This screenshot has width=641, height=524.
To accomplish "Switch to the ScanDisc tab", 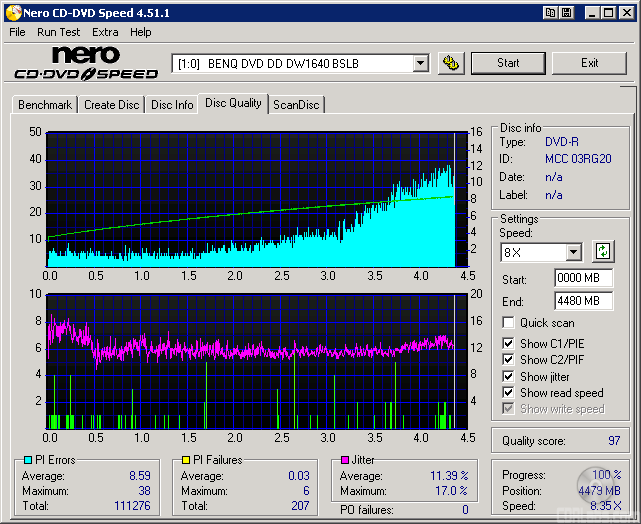I will click(296, 105).
